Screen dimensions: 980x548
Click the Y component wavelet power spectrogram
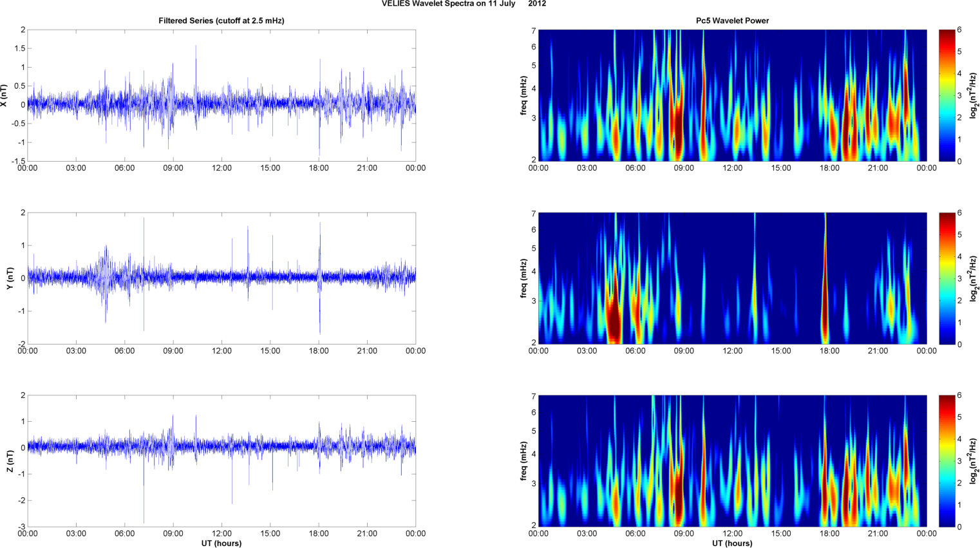732,278
